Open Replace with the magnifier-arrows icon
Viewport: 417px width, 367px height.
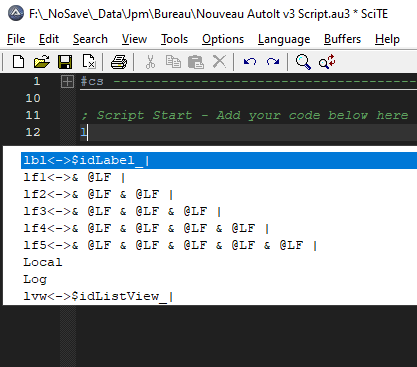[327, 62]
